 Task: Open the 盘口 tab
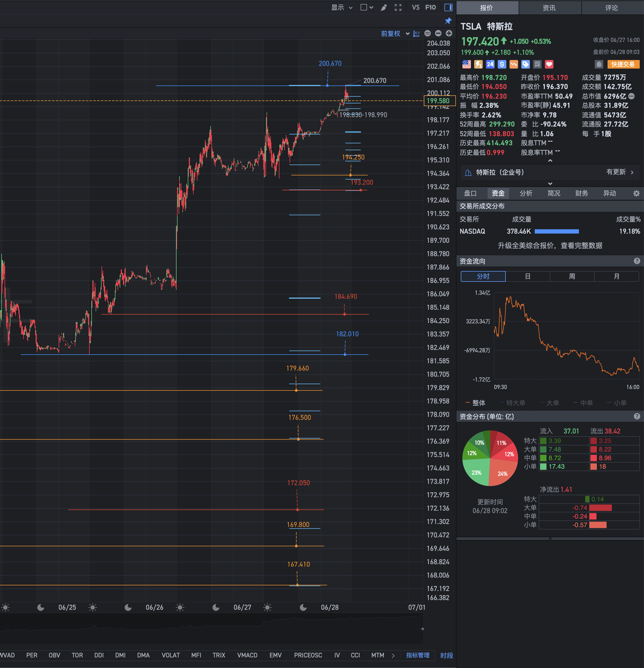click(x=470, y=194)
